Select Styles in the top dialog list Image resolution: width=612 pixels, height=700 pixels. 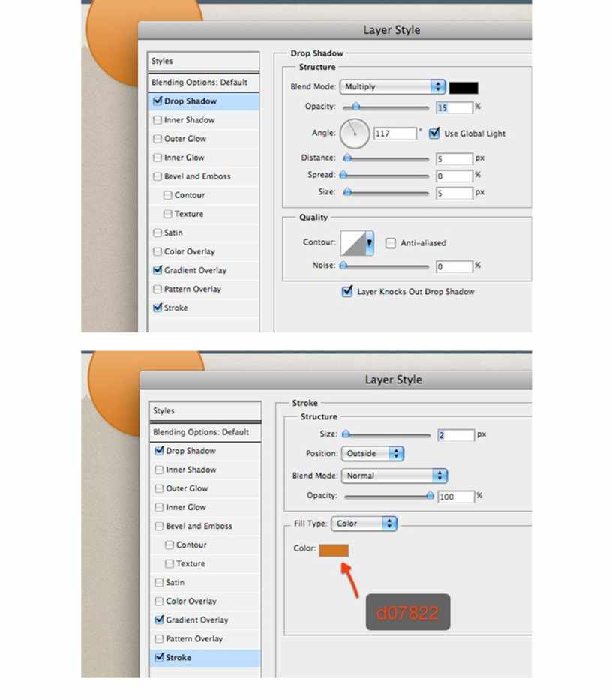click(203, 62)
